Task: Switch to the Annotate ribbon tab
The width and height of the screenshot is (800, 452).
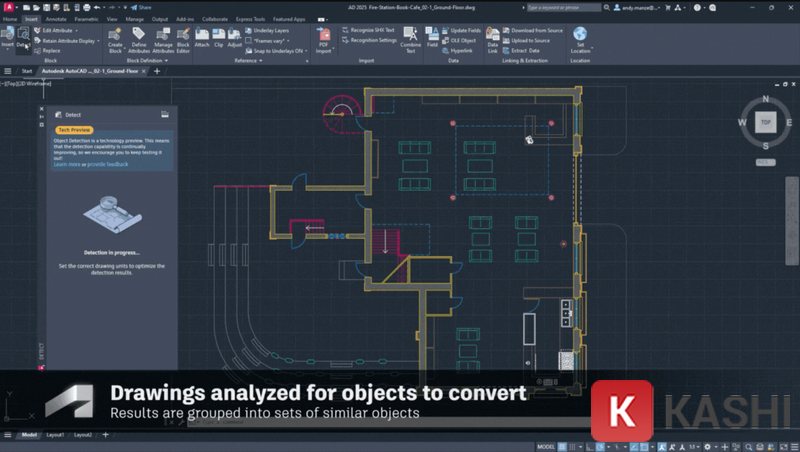Action: point(59,18)
